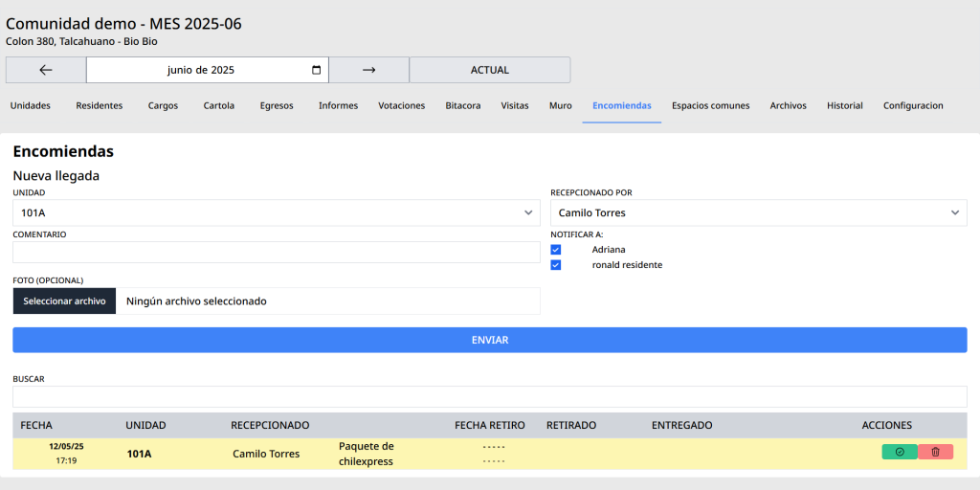
Task: Click the next month arrow button
Action: (x=368, y=70)
